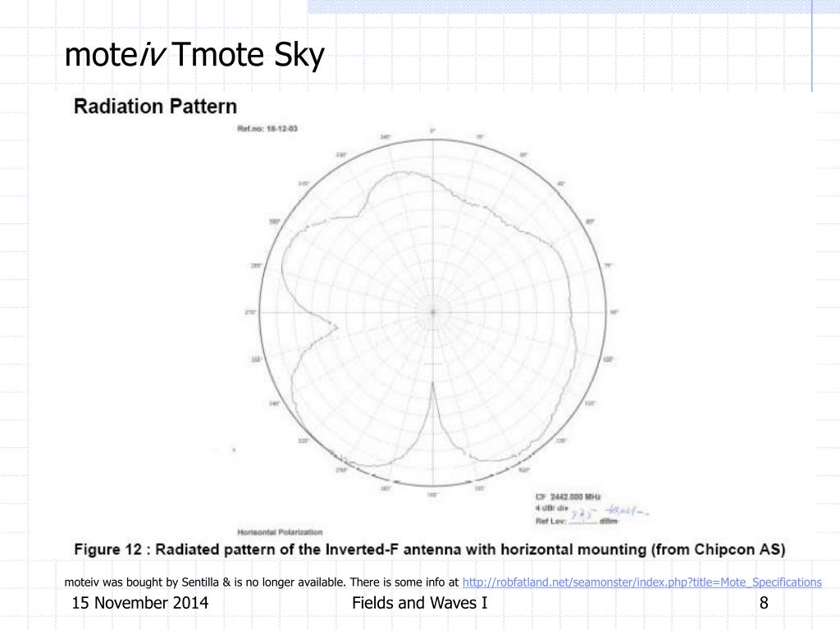This screenshot has width=840, height=630.
Task: Click the date '15 November 2014'
Action: [139, 603]
